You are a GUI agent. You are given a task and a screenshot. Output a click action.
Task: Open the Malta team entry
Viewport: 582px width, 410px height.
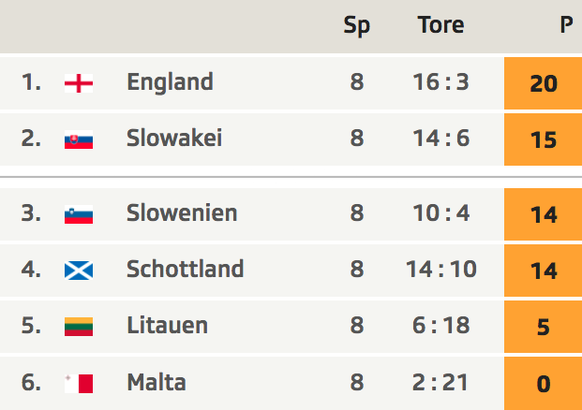click(x=156, y=382)
